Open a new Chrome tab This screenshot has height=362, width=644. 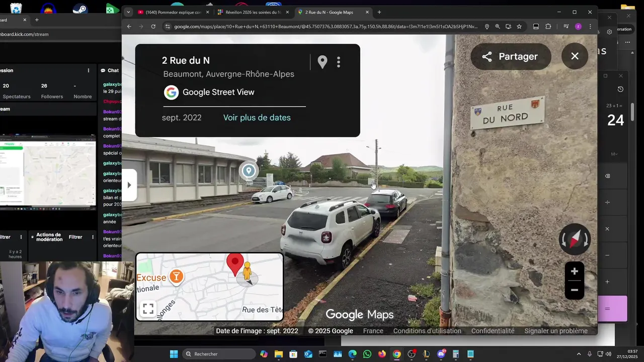click(379, 12)
